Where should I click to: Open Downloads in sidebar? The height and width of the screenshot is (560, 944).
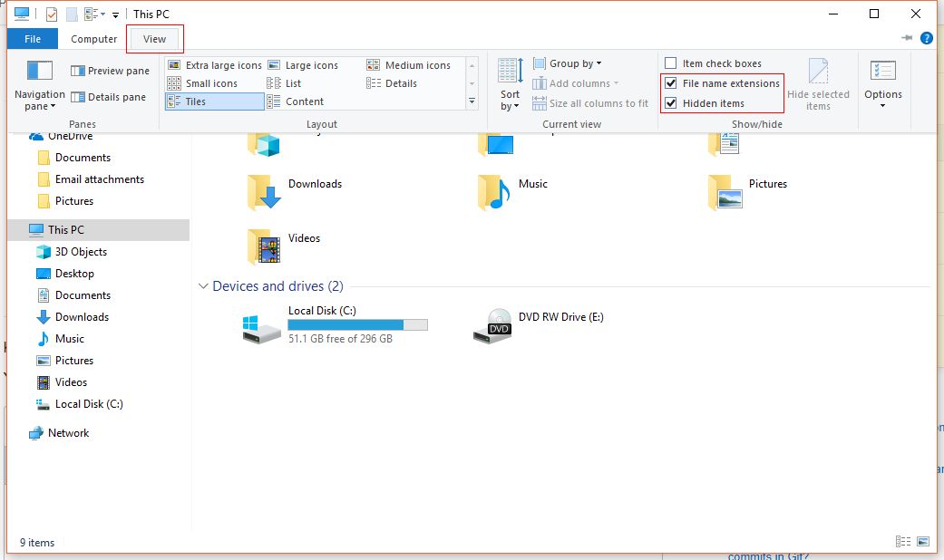[73, 317]
